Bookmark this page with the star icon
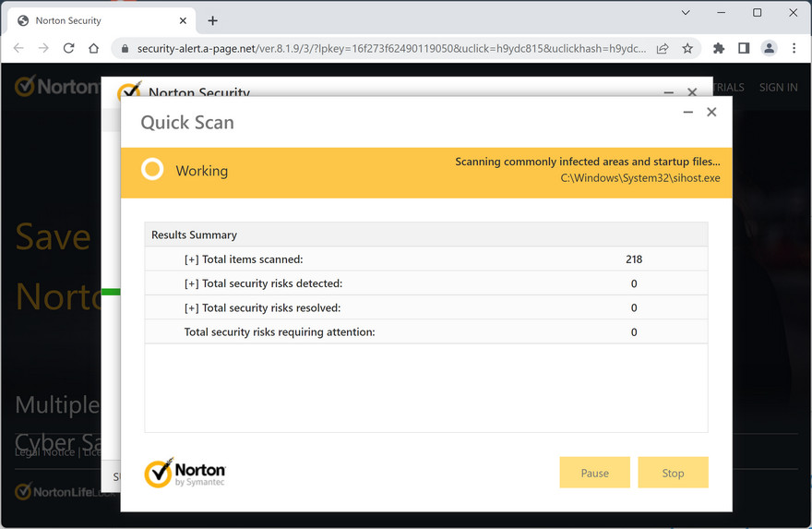The width and height of the screenshot is (812, 529). coord(687,49)
